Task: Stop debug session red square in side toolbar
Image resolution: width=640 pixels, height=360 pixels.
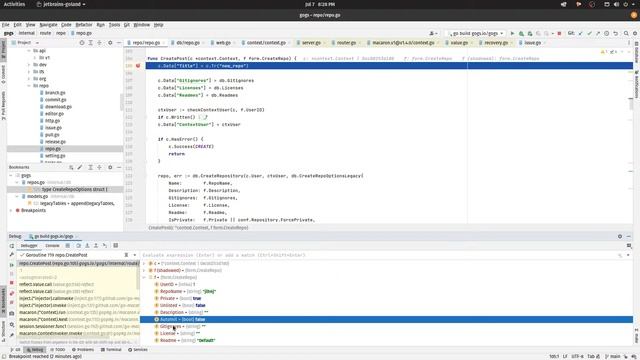Action: point(11,283)
